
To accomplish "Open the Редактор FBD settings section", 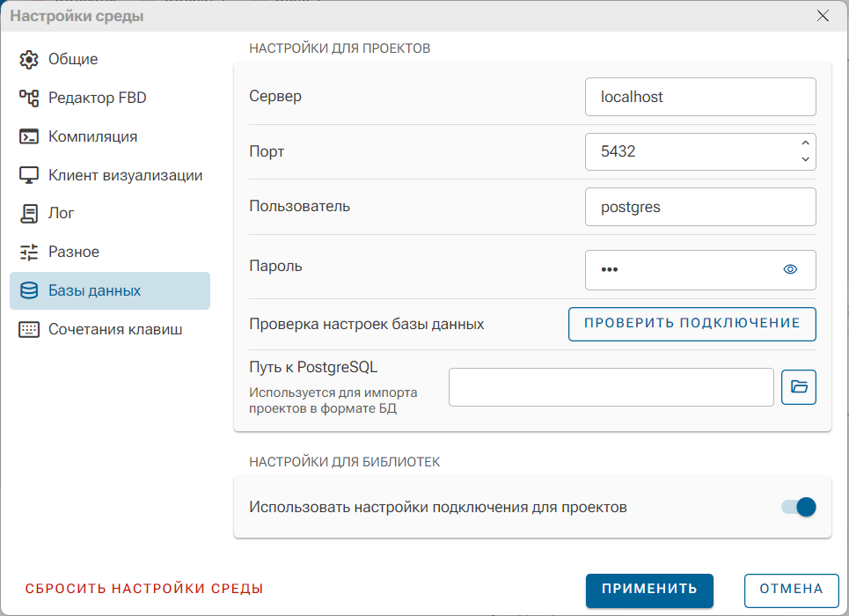I will point(110,98).
